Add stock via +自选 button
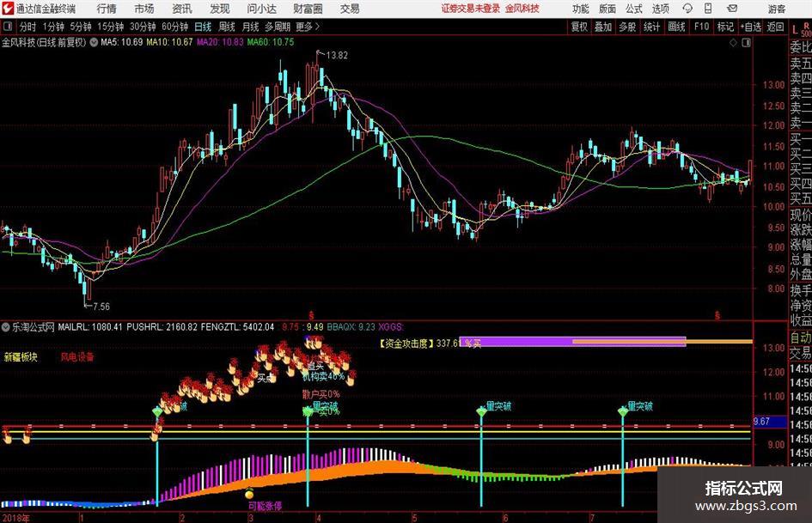 (751, 27)
